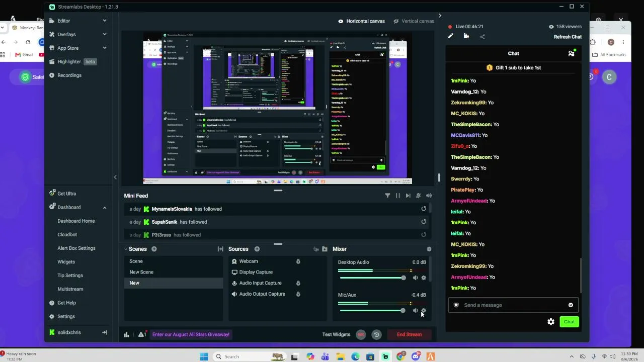Image resolution: width=644 pixels, height=362 pixels.
Task: Expand the Editor chevron in sidebar
Action: tap(105, 21)
